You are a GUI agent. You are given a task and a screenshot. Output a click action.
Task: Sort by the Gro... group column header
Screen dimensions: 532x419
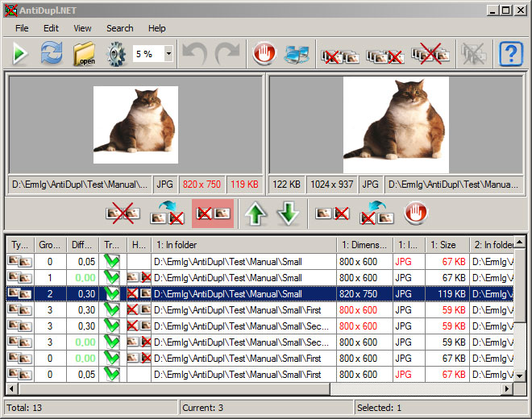coord(50,245)
